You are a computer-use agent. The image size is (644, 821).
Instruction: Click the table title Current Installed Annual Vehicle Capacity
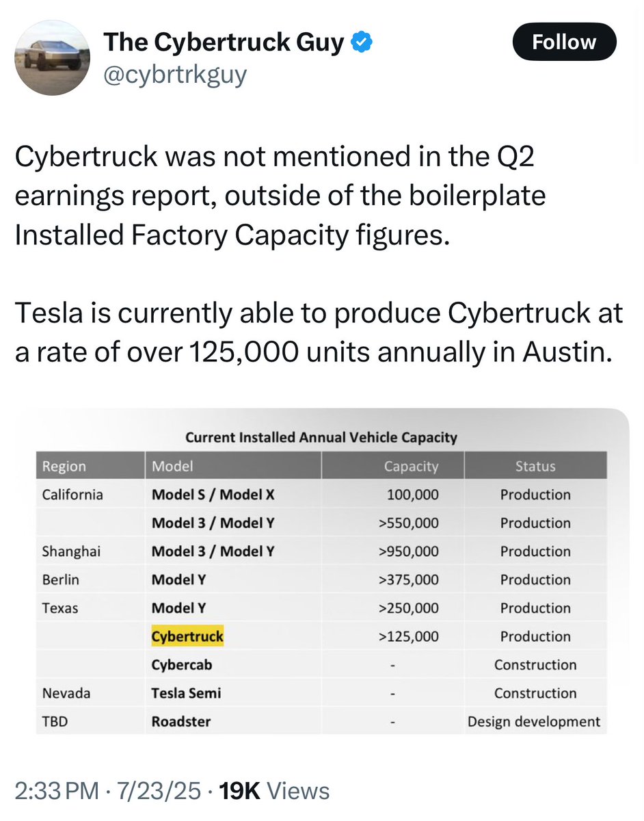coord(321,437)
